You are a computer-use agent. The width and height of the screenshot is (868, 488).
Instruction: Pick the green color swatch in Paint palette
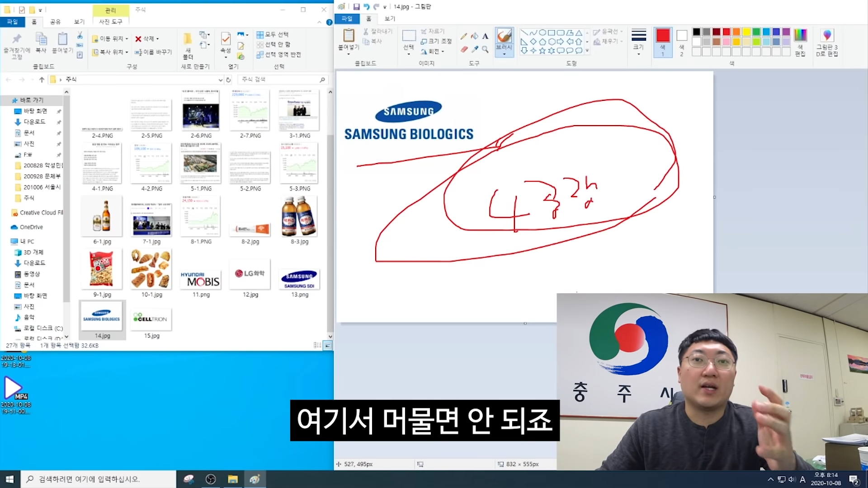(x=756, y=32)
